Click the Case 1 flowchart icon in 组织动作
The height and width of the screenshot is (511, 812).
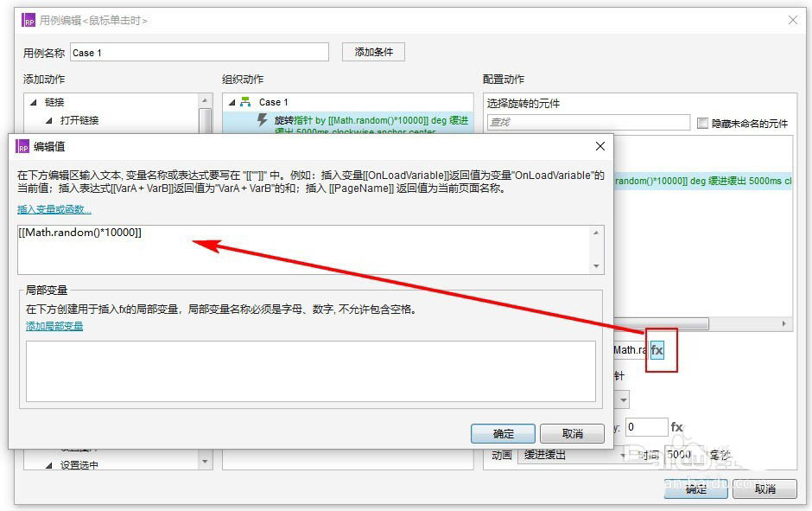click(245, 101)
